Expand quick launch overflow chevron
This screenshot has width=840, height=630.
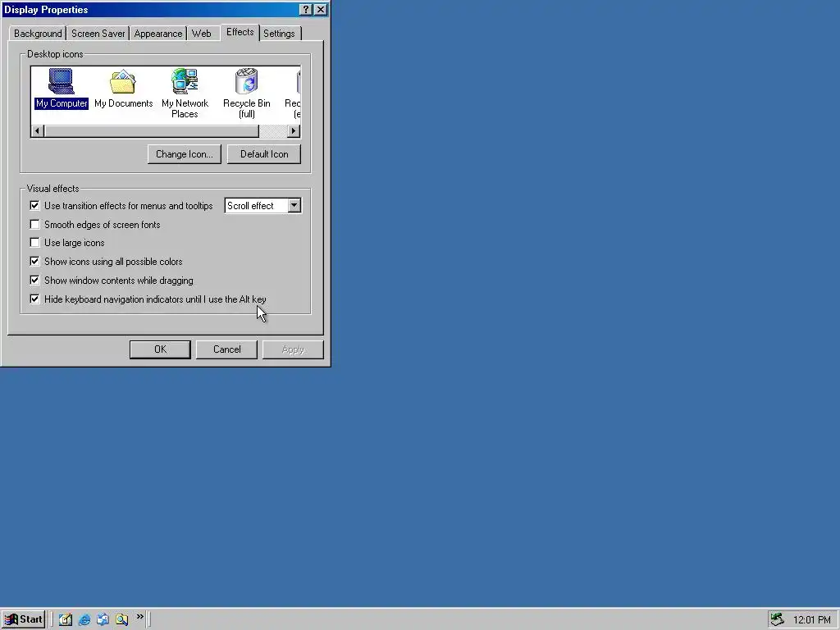coord(139,617)
